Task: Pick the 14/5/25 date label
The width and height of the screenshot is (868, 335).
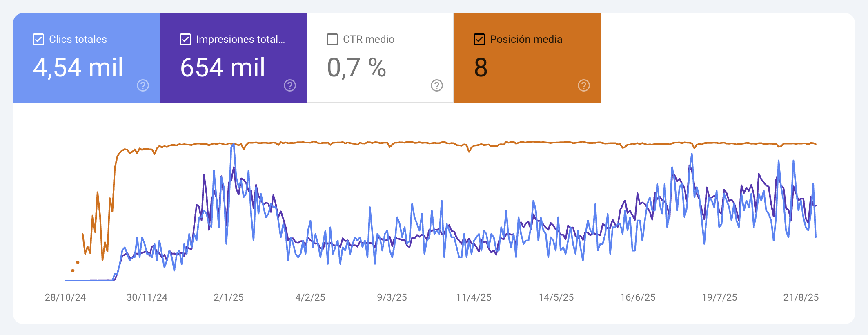Action: (x=556, y=297)
